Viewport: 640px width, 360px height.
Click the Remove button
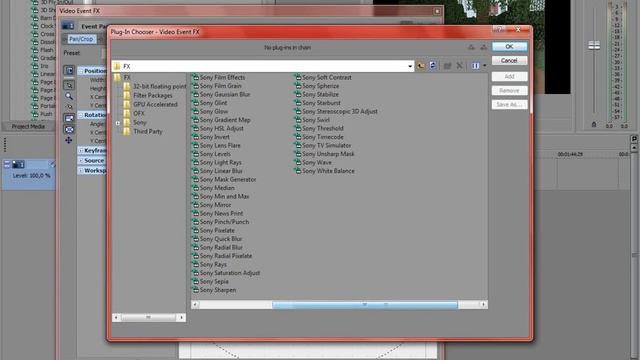(509, 90)
